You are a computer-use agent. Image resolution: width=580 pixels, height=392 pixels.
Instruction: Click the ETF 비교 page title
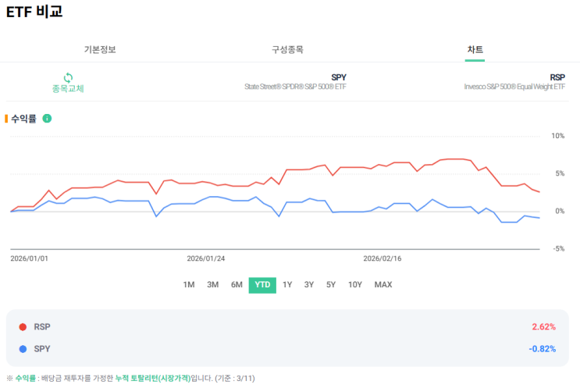click(x=34, y=12)
